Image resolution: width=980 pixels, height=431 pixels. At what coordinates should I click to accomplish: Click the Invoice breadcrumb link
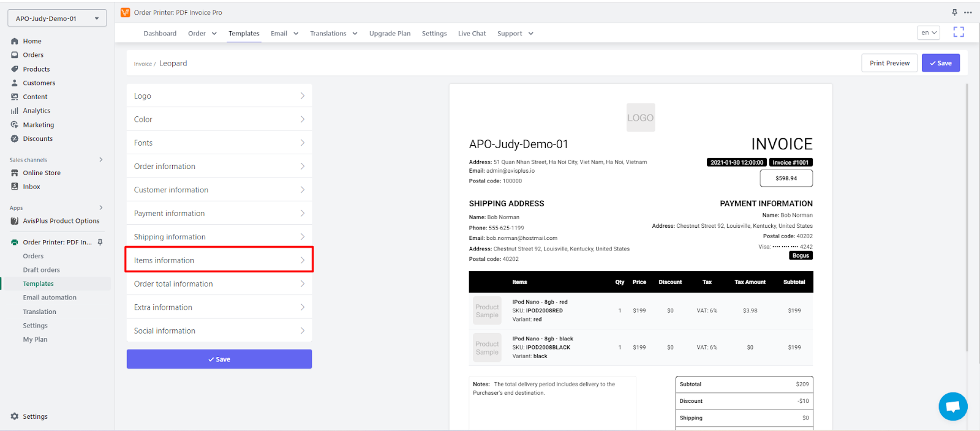click(x=143, y=64)
